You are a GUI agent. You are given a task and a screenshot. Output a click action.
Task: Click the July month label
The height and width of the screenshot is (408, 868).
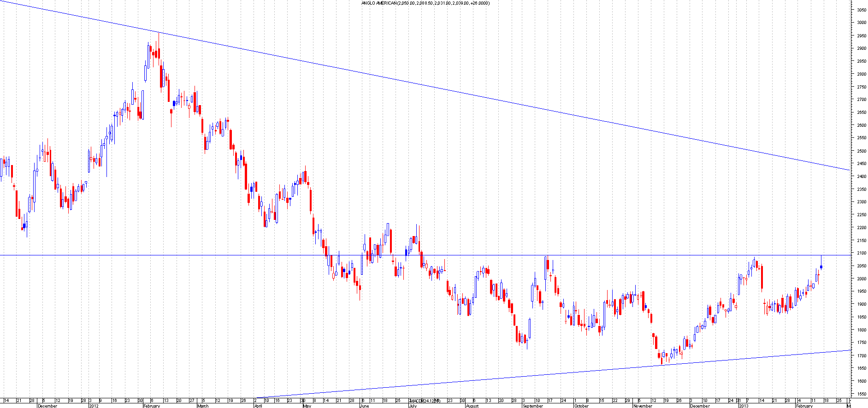pos(413,406)
